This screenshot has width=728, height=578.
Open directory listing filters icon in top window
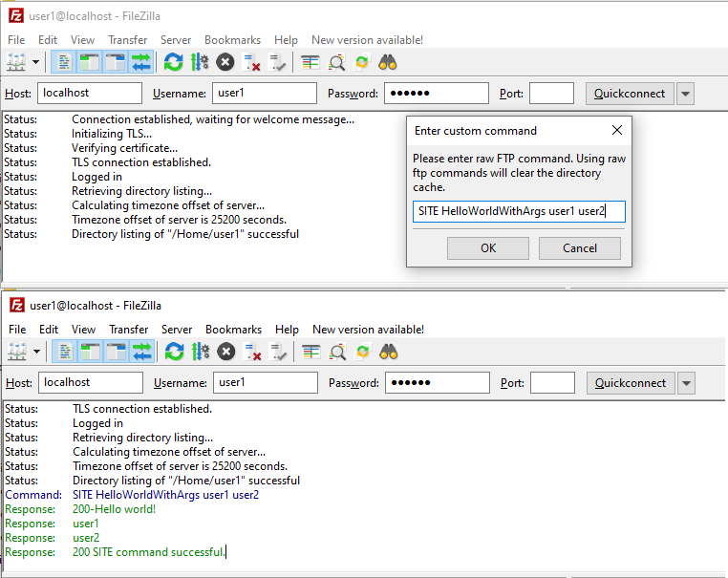point(310,63)
